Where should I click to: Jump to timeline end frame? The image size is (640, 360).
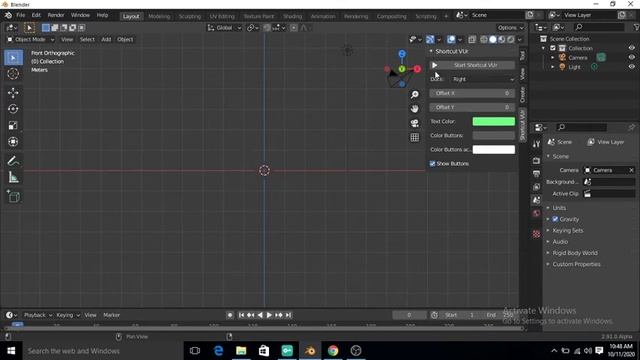(288, 315)
